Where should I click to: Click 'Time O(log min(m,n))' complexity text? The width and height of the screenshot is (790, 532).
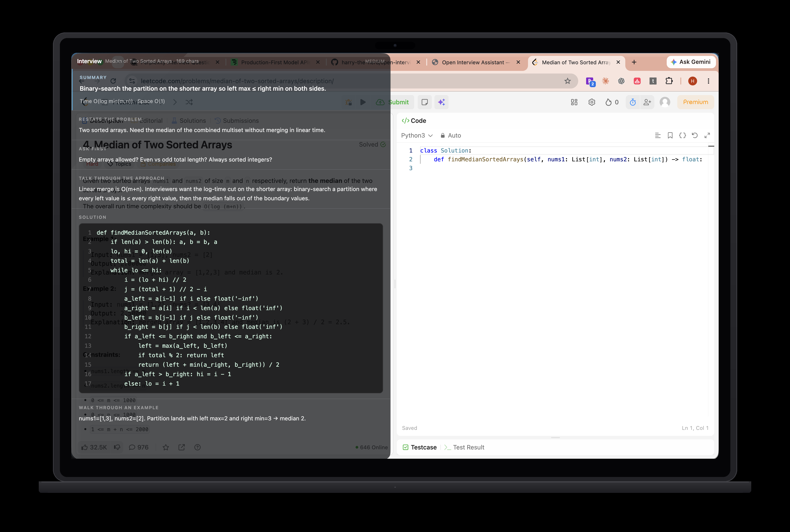point(106,101)
